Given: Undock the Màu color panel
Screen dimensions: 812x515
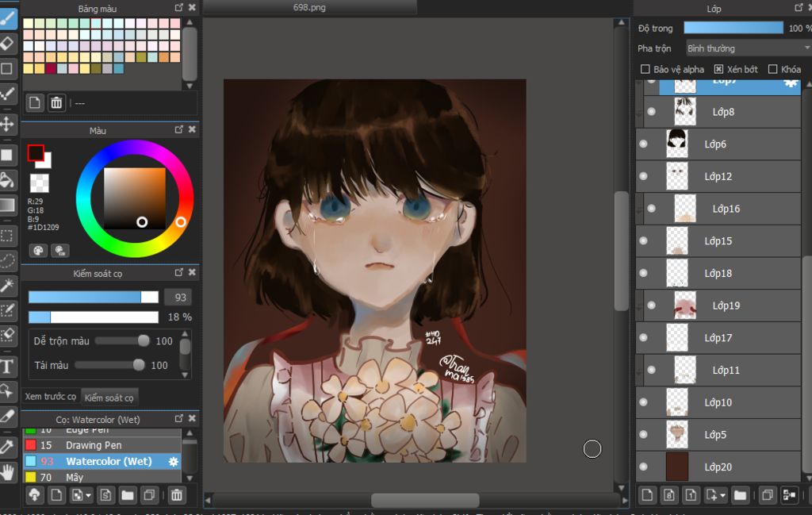Looking at the screenshot, I should 178,129.
